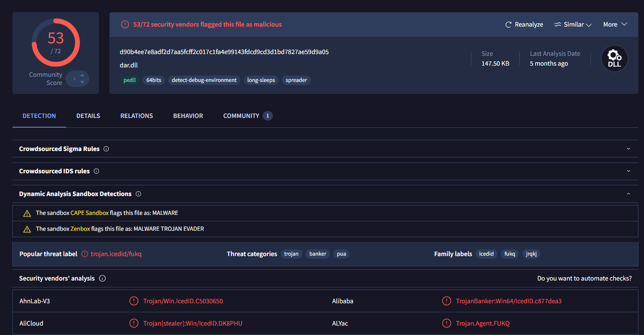Click info icon beside Security vendors' analysis
Viewport: 644px width, 335px height.
click(x=102, y=278)
